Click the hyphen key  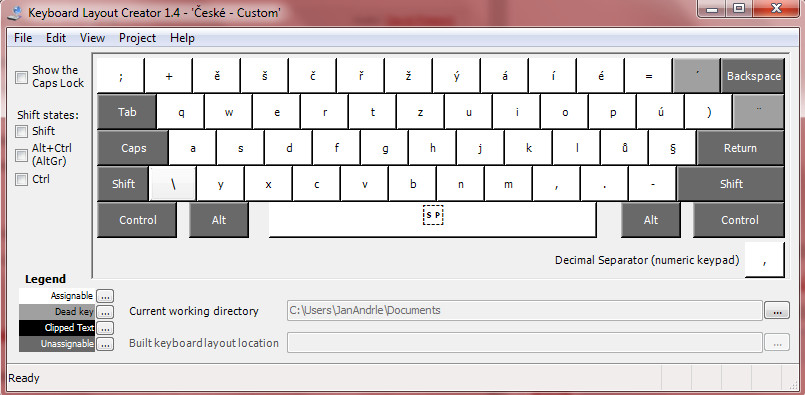(653, 184)
